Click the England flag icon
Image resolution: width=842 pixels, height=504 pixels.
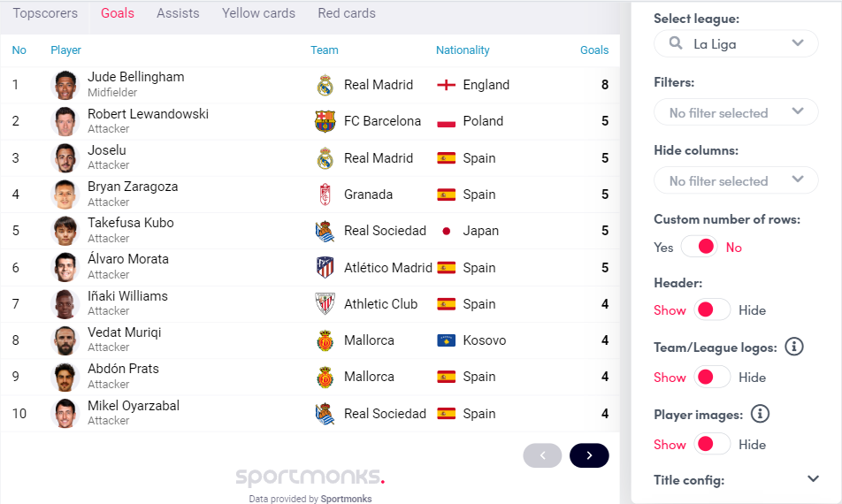tap(447, 85)
